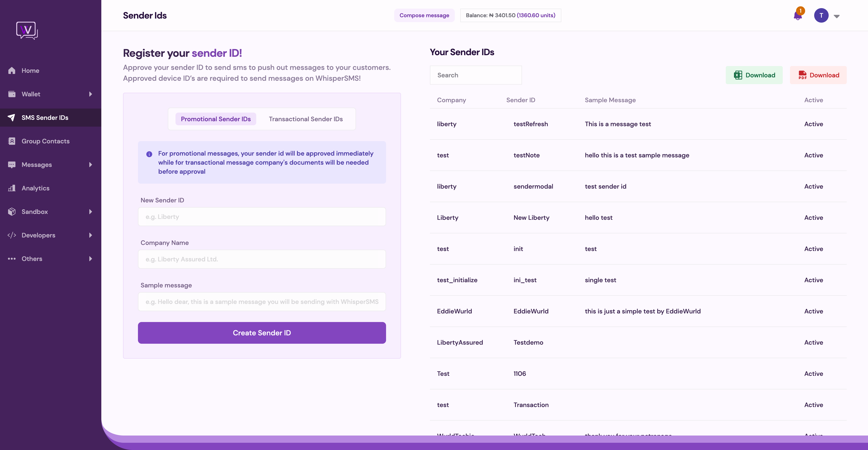Screen dimensions: 868x450
Task: Download sender IDs as Excel
Action: 754,75
